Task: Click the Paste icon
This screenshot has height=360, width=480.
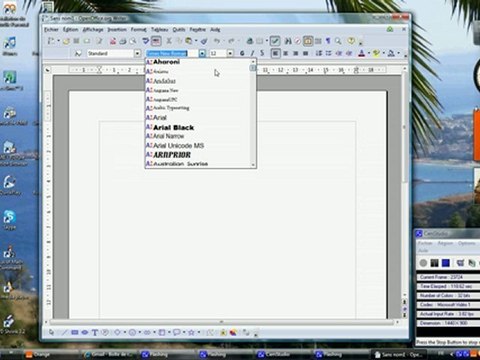Action: [x=189, y=41]
